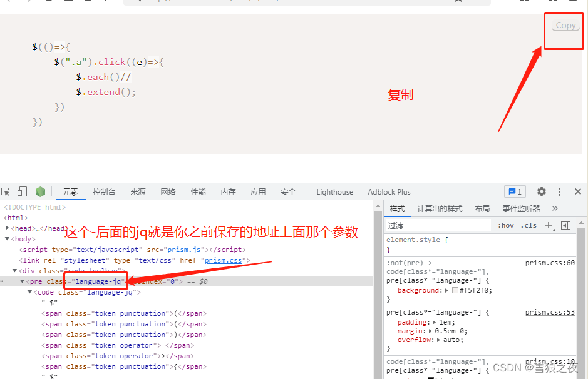Select the element.style rule block
Viewport: 588px width, 379px height.
(480, 245)
